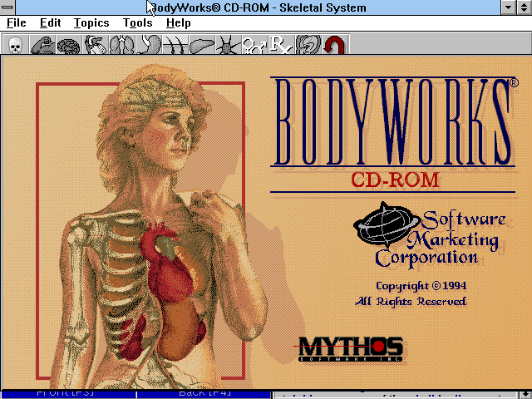
Task: Select the ear Senses icon
Action: [x=308, y=45]
